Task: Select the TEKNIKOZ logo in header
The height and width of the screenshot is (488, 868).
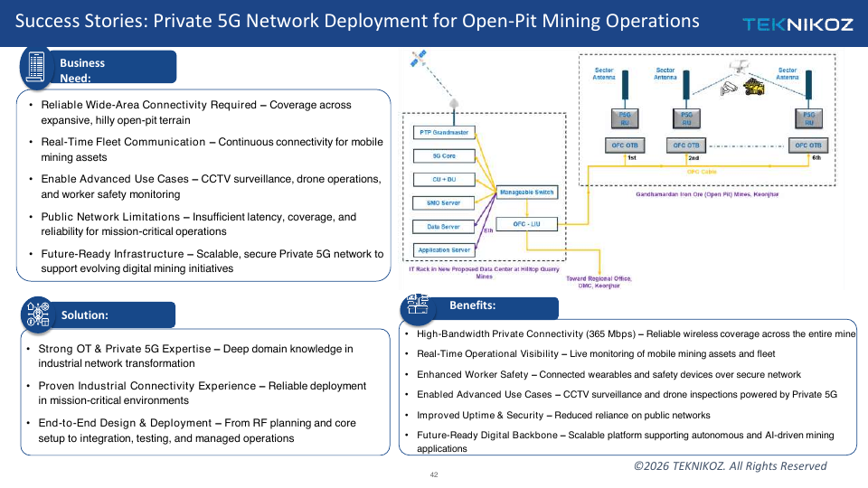Action: (x=797, y=24)
